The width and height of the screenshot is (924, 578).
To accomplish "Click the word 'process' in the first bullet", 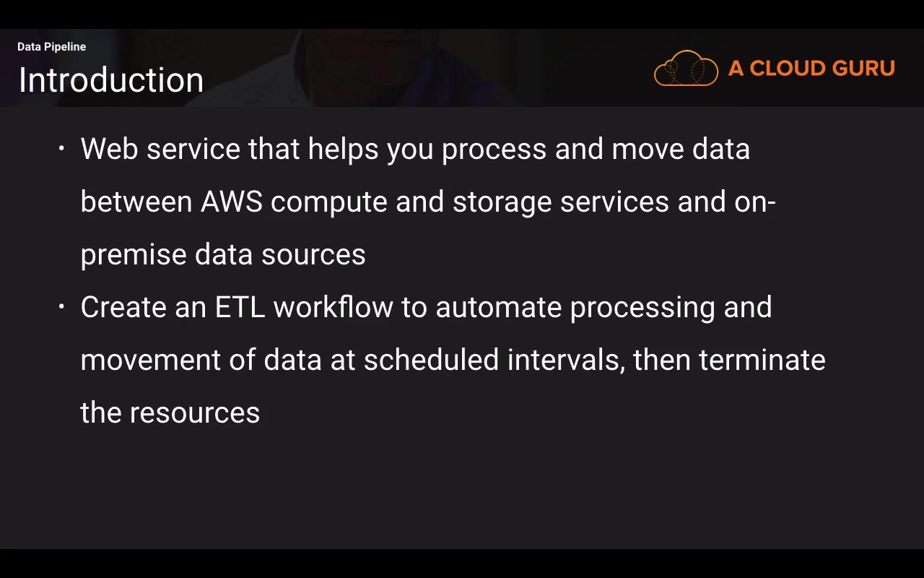I will point(494,150).
